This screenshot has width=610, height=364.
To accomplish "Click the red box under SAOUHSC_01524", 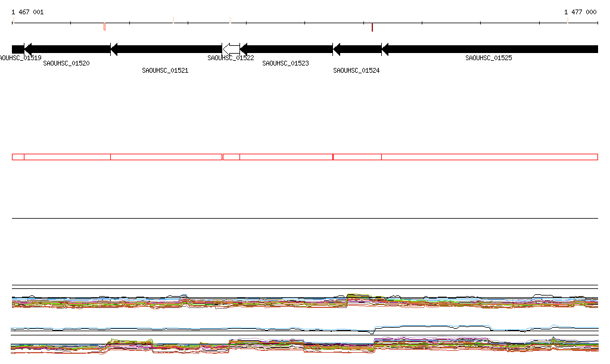I will click(x=357, y=157).
